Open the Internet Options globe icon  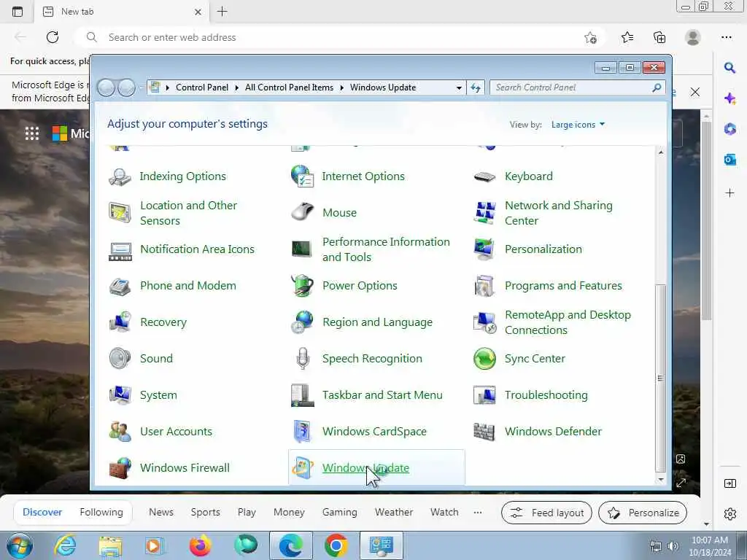tap(302, 176)
